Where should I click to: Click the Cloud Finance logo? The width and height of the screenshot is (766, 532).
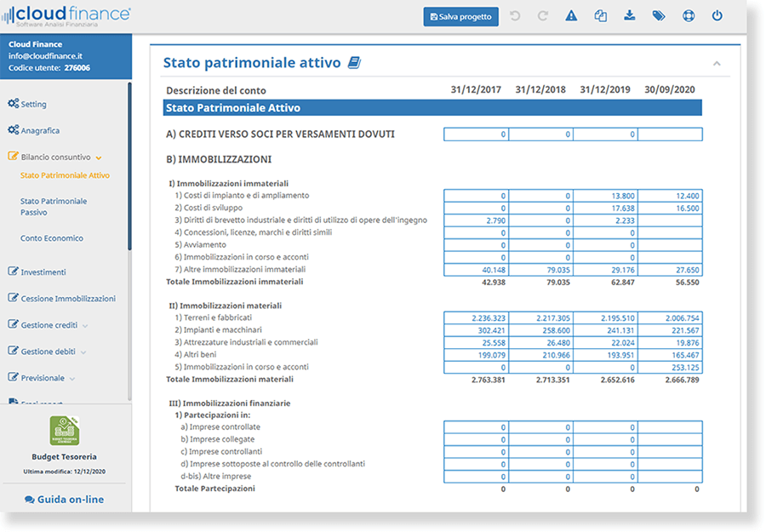coord(66,15)
